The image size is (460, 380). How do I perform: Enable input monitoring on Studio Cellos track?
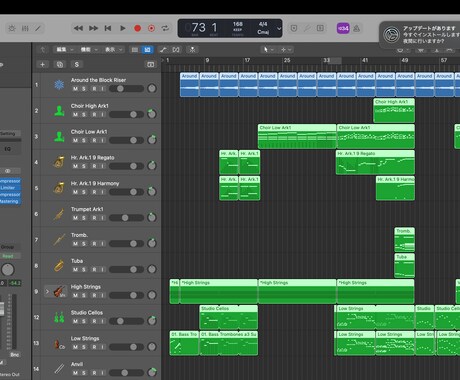coord(103,321)
